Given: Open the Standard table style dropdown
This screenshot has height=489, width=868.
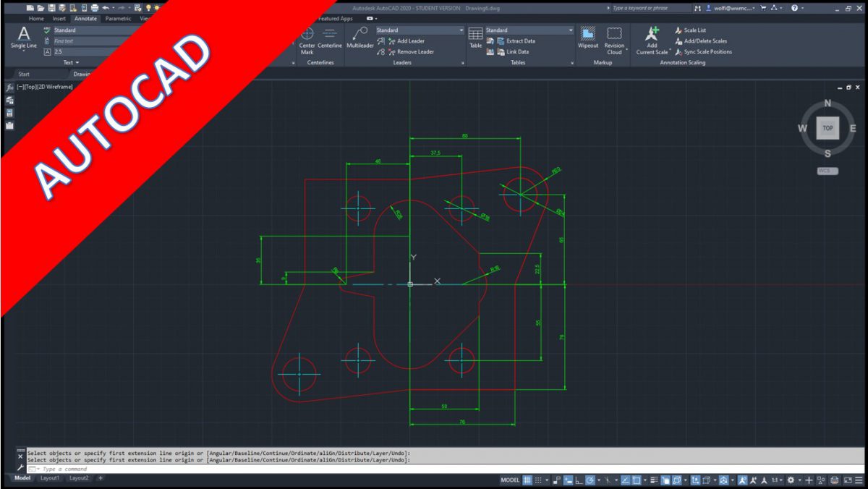Looking at the screenshot, I should (571, 29).
